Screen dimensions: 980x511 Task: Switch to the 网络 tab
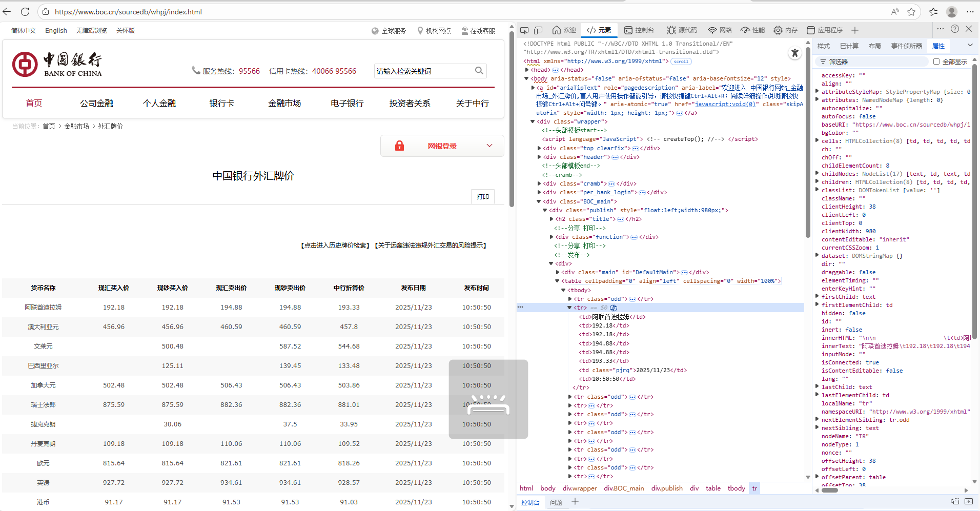point(720,30)
